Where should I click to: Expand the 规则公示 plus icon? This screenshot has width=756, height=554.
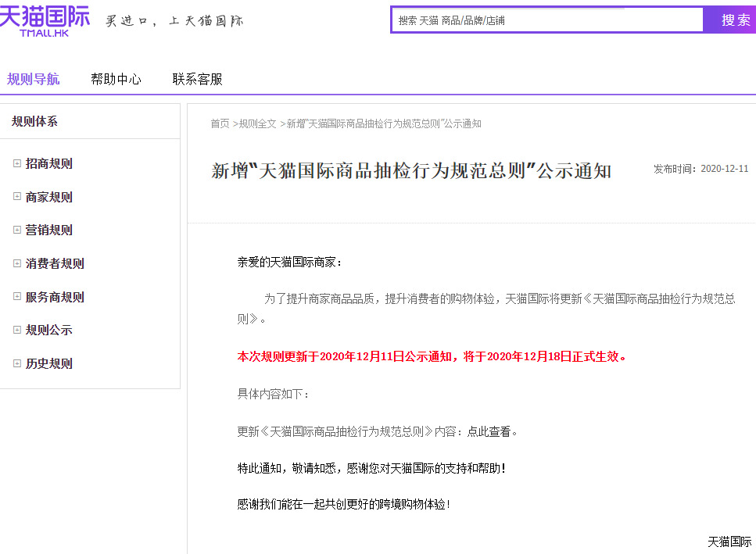(x=17, y=330)
